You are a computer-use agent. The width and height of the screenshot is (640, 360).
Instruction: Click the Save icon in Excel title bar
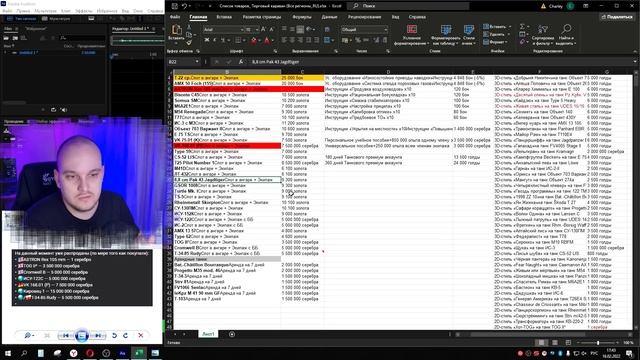click(x=175, y=6)
